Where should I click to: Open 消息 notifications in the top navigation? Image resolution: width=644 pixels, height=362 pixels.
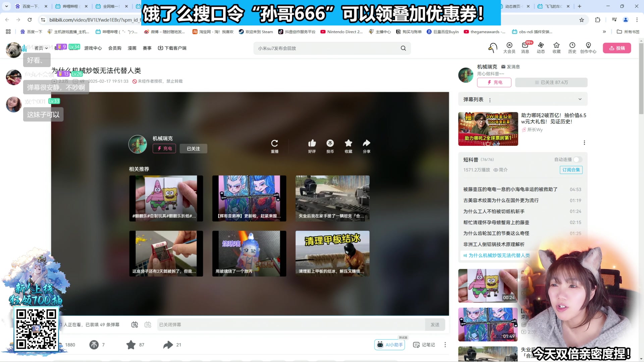coord(525,46)
